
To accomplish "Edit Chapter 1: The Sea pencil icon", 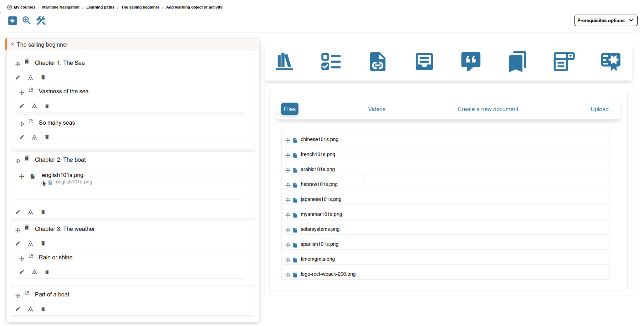I will (18, 77).
